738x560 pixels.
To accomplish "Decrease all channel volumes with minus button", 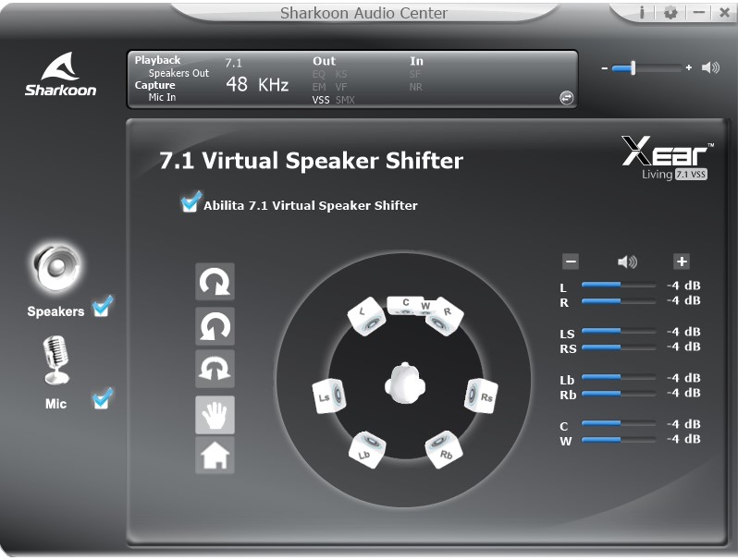I will pos(571,262).
